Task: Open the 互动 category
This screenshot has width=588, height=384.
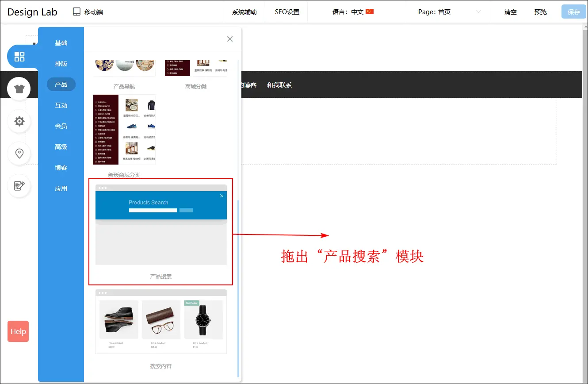Action: pos(61,105)
